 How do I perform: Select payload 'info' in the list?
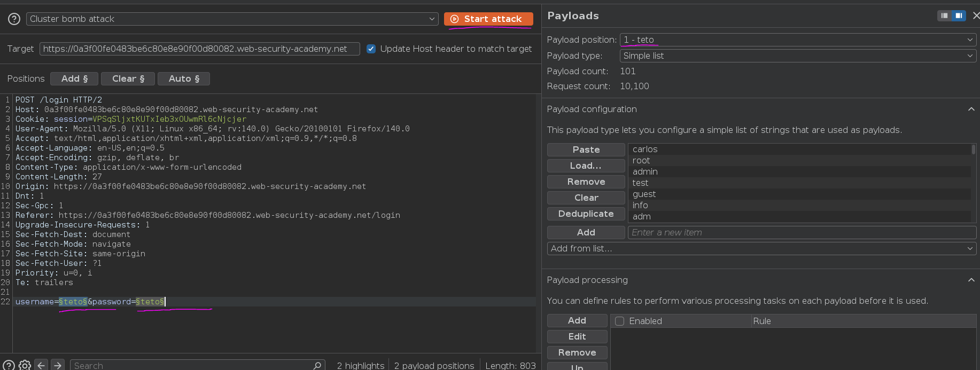click(x=799, y=206)
